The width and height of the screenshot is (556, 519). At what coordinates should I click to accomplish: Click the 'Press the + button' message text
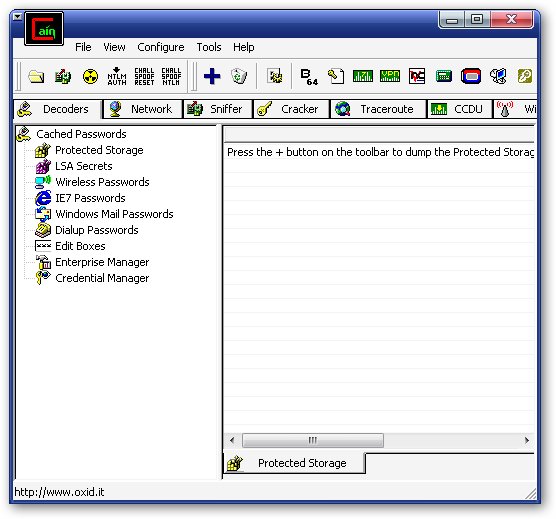[380, 152]
